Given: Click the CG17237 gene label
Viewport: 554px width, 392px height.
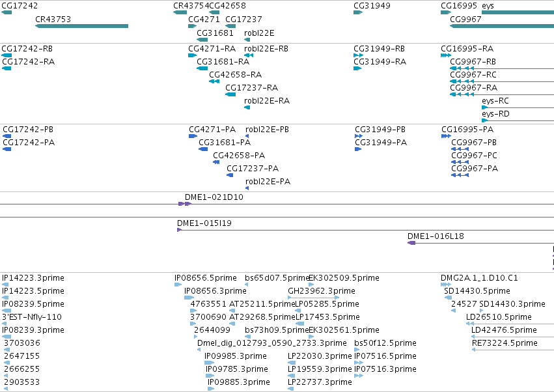Looking at the screenshot, I should pyautogui.click(x=243, y=19).
